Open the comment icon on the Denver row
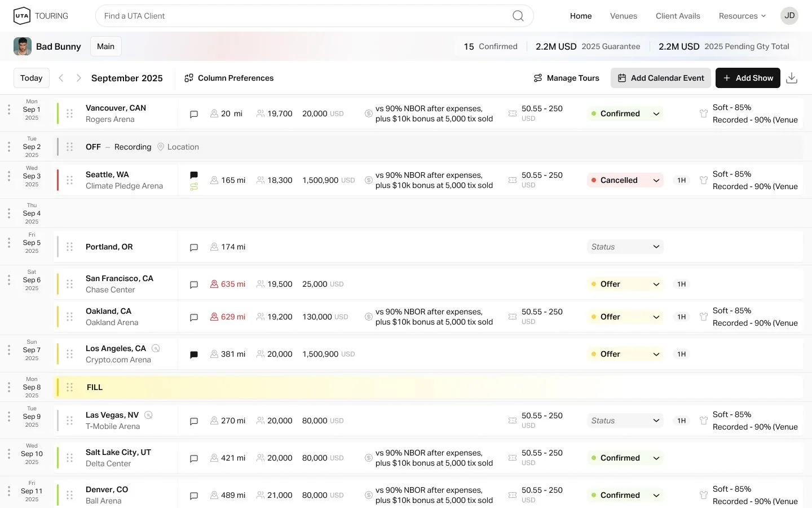The width and height of the screenshot is (812, 508). [194, 496]
